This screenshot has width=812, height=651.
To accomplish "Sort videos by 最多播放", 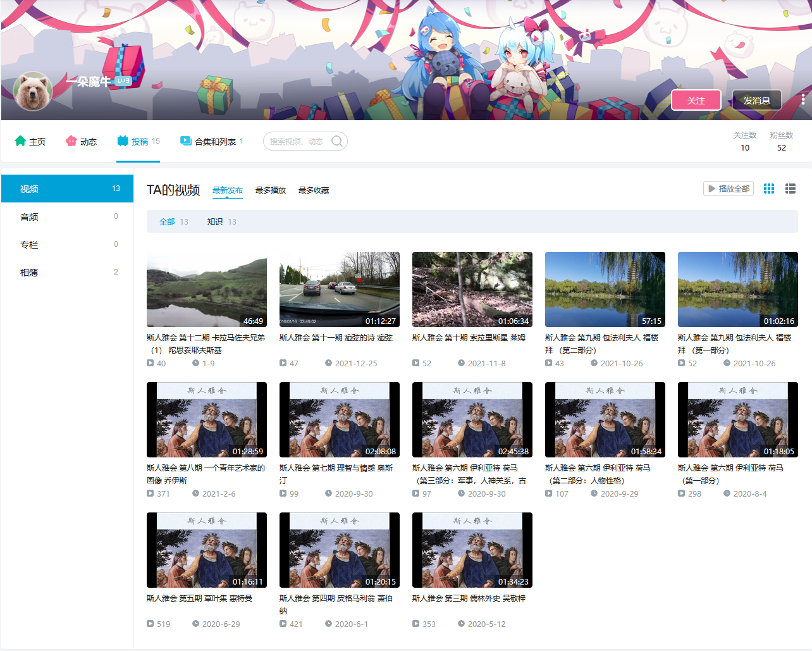I will tap(271, 190).
